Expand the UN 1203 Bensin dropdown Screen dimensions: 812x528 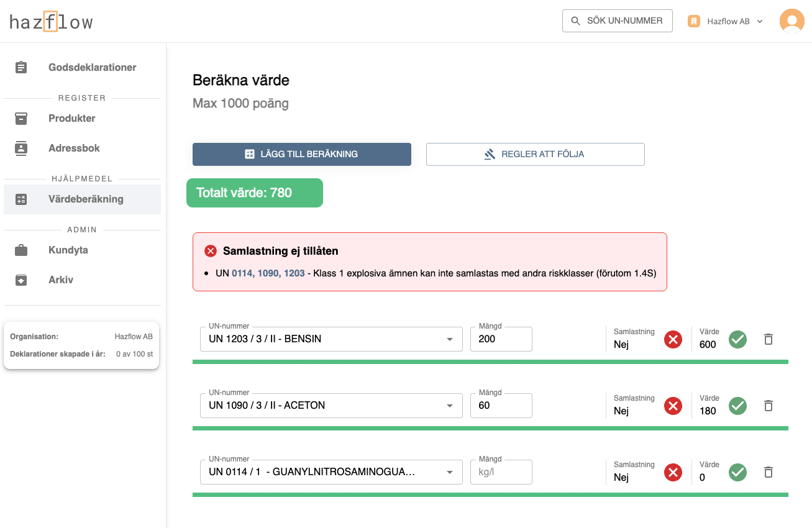(x=449, y=339)
